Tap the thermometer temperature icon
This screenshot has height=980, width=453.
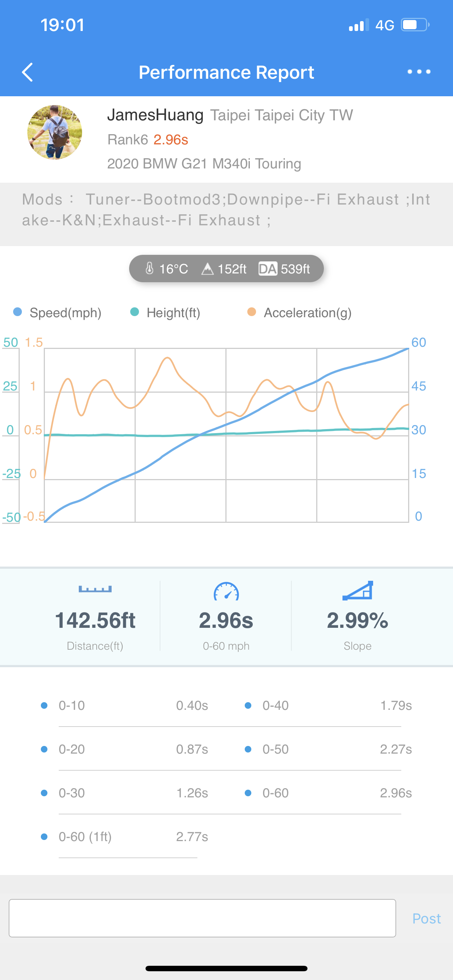pyautogui.click(x=150, y=269)
